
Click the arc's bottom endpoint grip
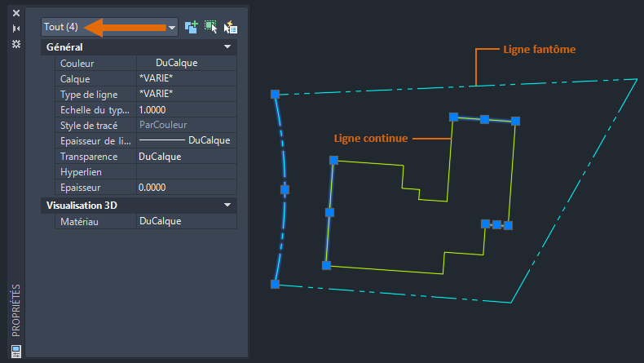pos(276,284)
